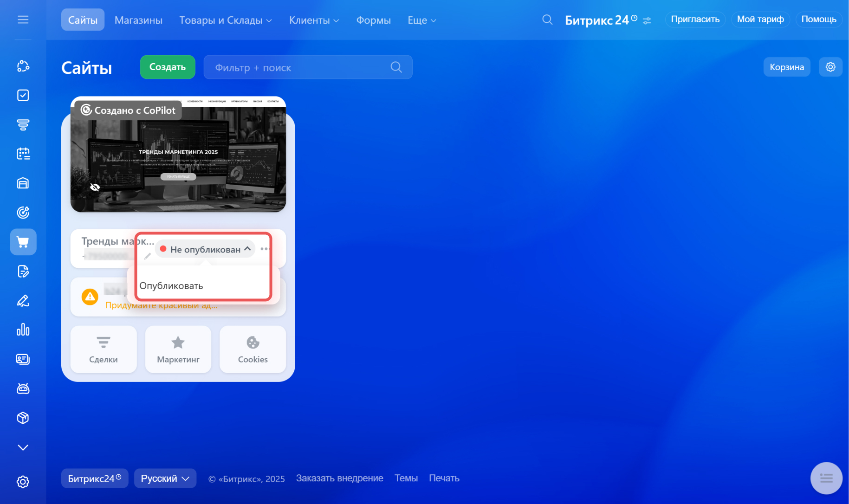Open the target goals icon in sidebar
Image resolution: width=849 pixels, height=504 pixels.
(23, 212)
